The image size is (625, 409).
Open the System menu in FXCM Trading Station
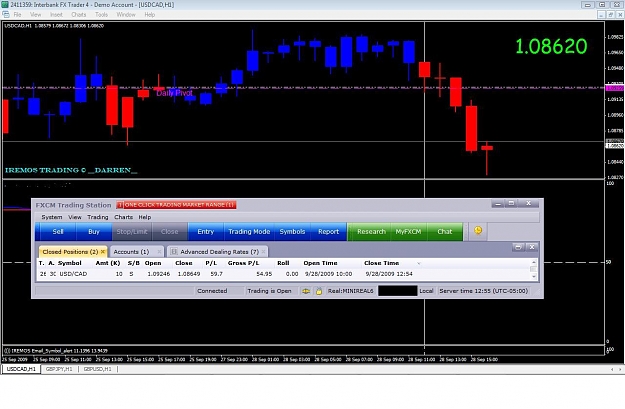point(52,217)
